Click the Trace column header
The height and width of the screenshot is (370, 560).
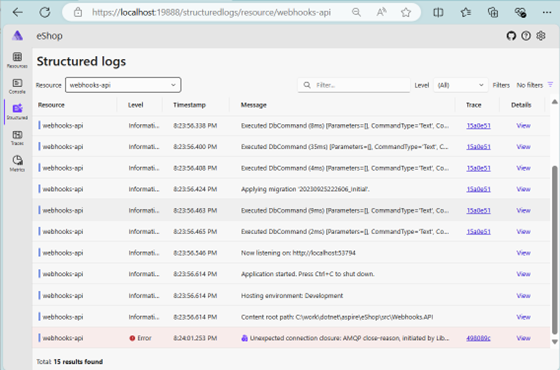(474, 105)
